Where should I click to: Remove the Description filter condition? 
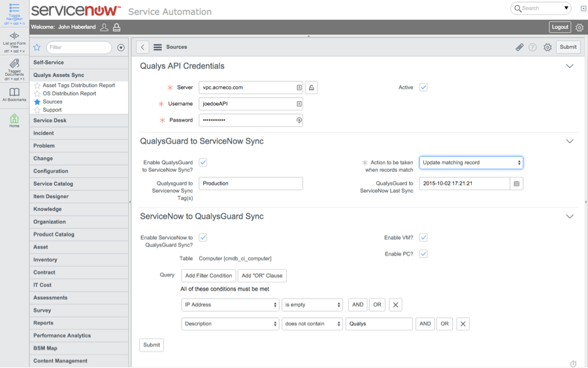tap(463, 324)
